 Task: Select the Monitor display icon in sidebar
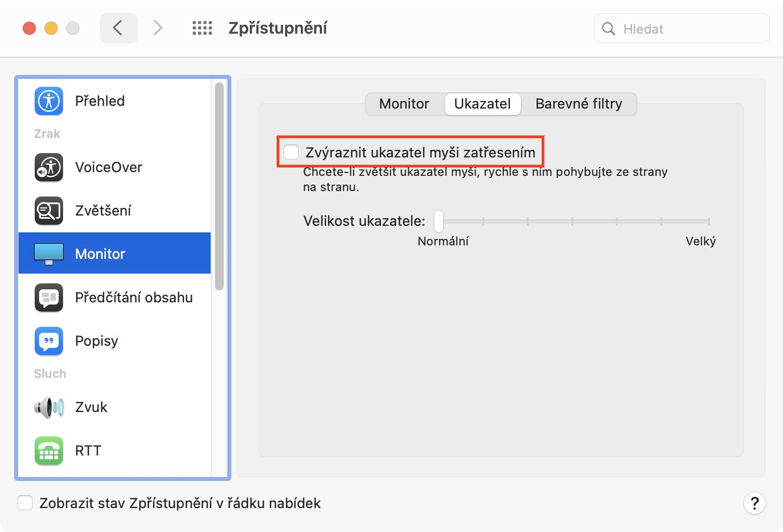click(x=49, y=254)
